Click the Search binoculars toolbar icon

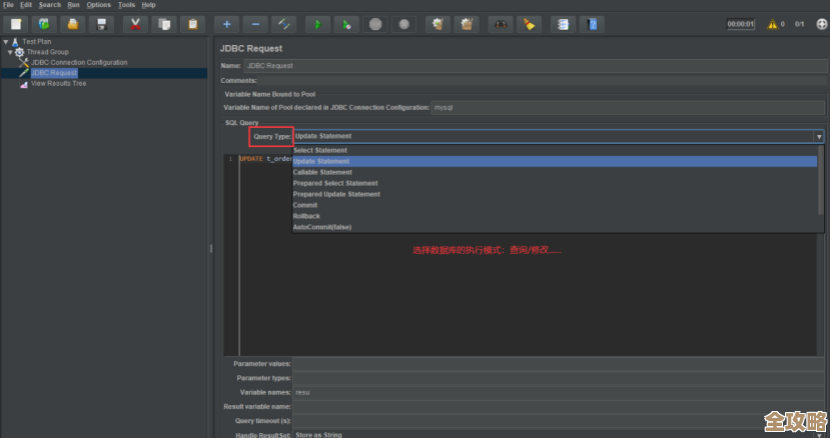point(501,24)
